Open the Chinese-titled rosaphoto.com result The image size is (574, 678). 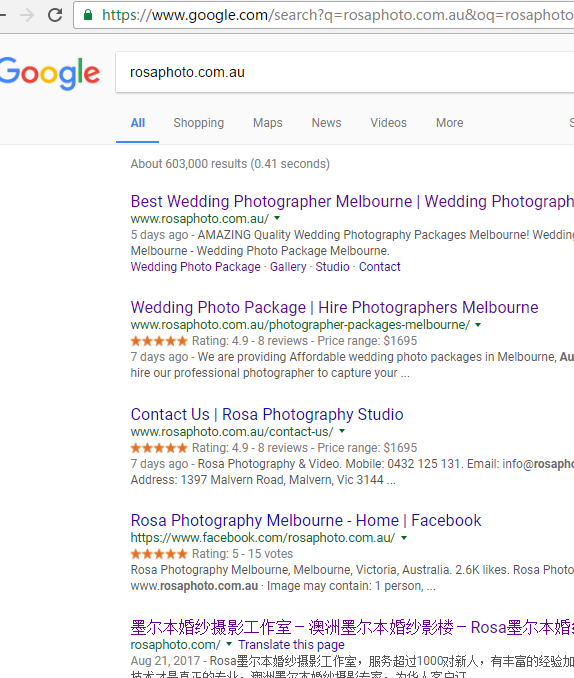point(352,627)
